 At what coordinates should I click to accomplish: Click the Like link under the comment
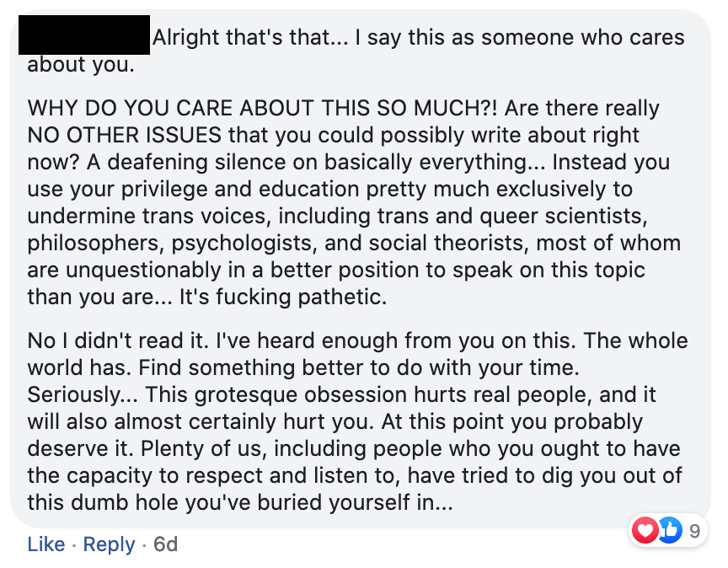[45, 544]
